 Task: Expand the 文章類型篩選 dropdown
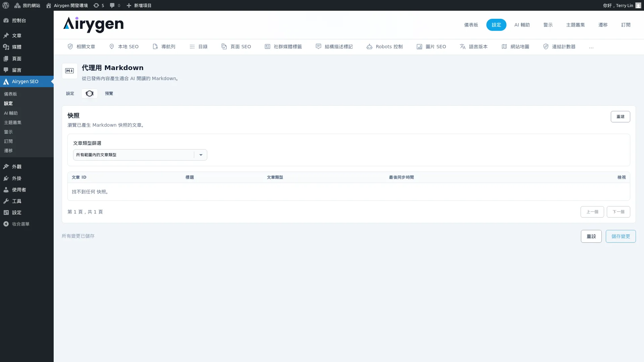click(140, 155)
